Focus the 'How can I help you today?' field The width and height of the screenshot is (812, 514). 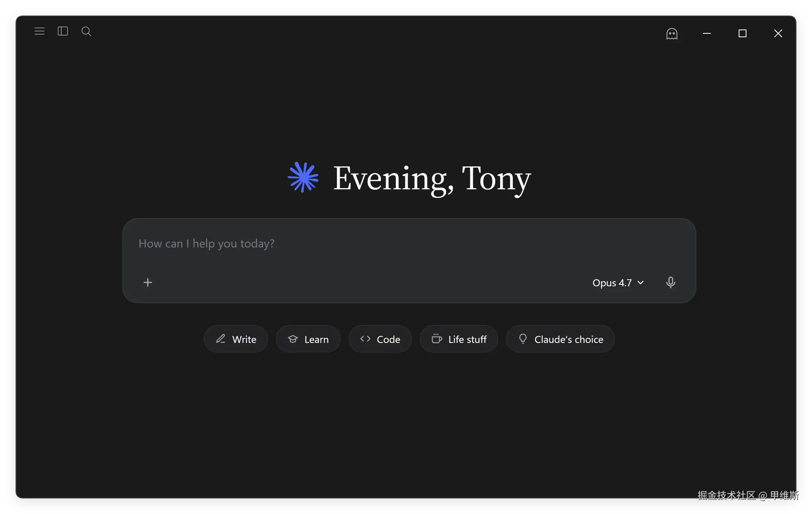409,244
